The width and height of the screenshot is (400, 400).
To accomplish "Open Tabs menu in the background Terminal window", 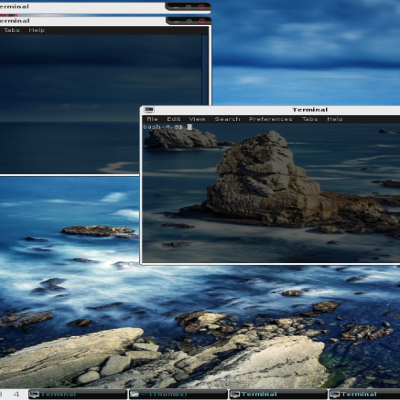I will (11, 30).
